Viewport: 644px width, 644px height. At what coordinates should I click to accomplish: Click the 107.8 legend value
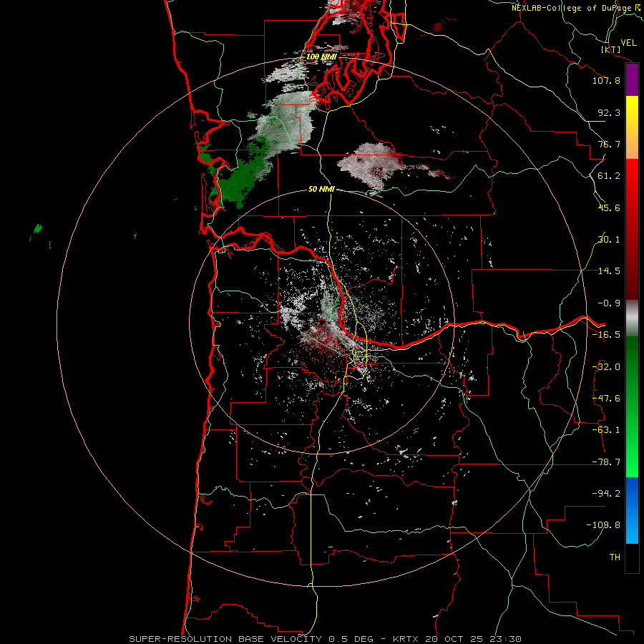606,80
